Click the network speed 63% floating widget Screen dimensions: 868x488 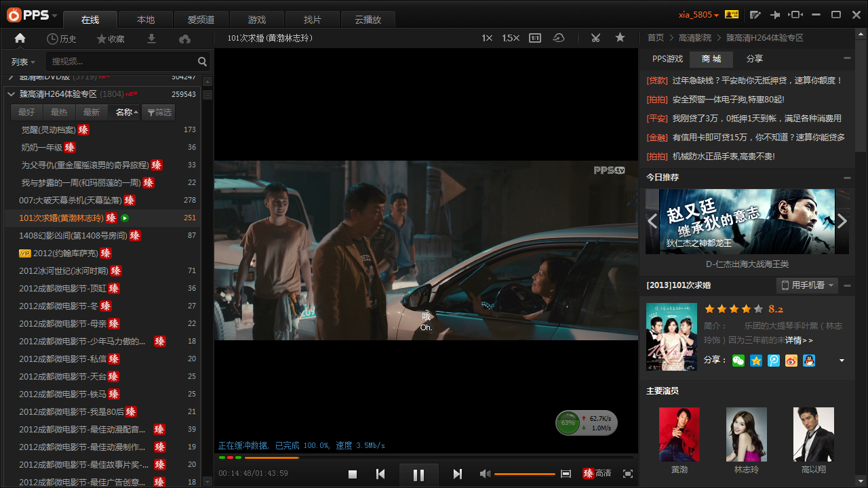pyautogui.click(x=587, y=423)
